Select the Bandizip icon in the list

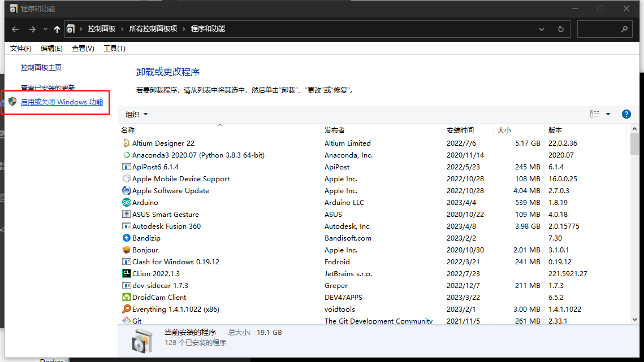point(127,238)
